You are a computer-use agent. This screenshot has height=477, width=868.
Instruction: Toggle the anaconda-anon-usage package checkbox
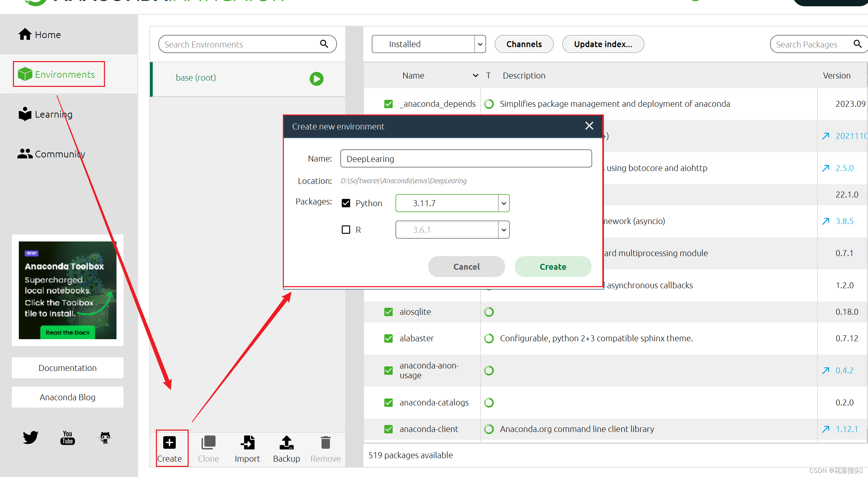click(x=388, y=371)
